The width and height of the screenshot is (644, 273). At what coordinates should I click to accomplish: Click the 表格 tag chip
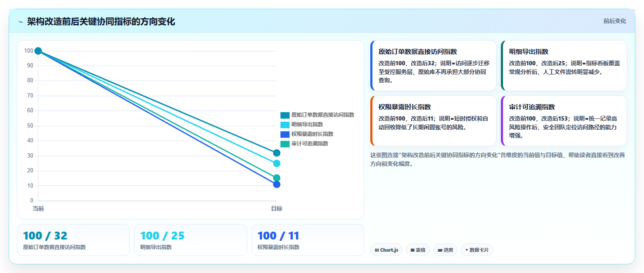click(x=418, y=250)
